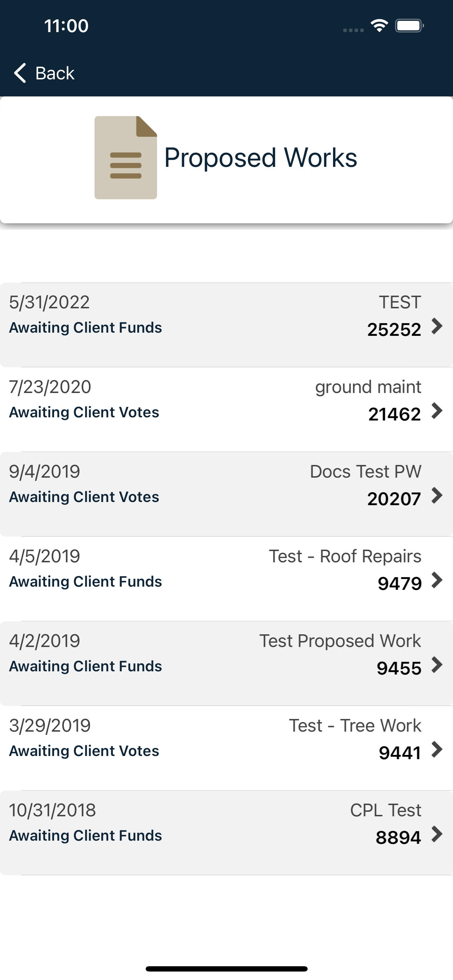Screen dimensions: 453x980
Task: Tap the Back arrow icon
Action: [20, 73]
